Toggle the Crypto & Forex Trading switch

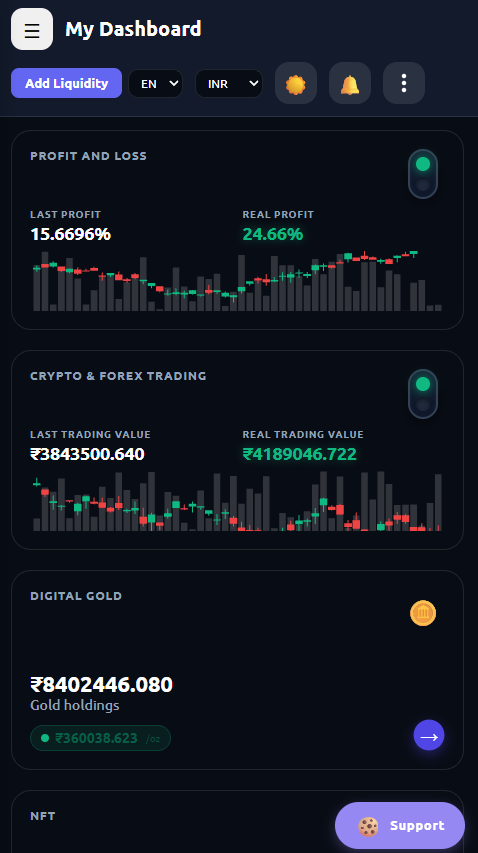[x=423, y=394]
